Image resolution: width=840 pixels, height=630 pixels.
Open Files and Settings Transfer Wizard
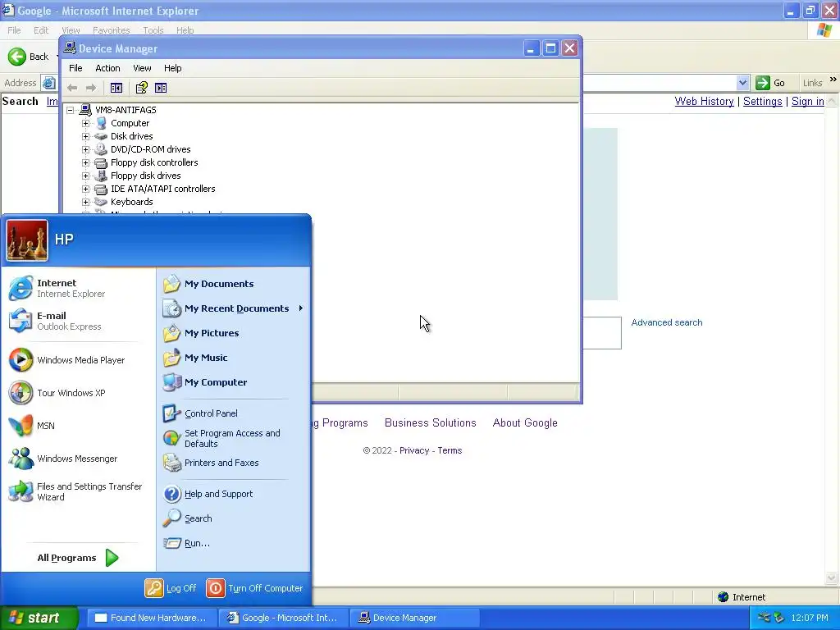click(x=75, y=491)
